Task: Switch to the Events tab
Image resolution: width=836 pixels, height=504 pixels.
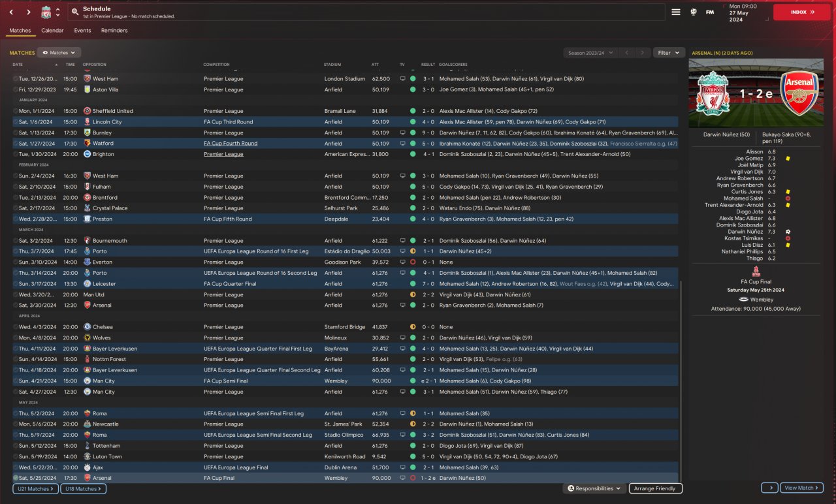Action: click(82, 31)
